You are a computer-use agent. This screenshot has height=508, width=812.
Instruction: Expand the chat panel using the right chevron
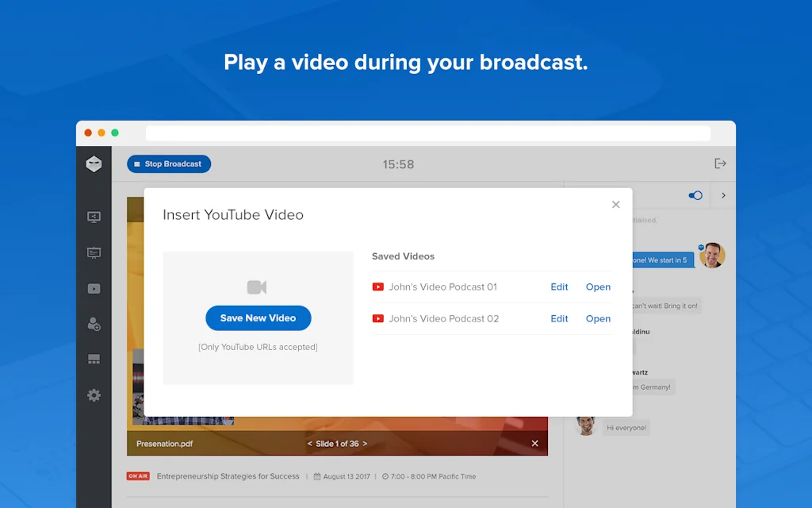pyautogui.click(x=723, y=195)
